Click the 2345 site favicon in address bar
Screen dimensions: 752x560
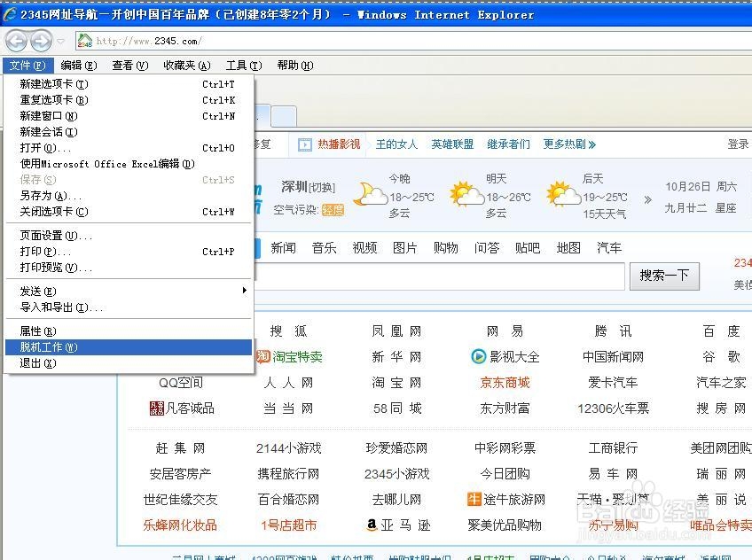point(85,41)
